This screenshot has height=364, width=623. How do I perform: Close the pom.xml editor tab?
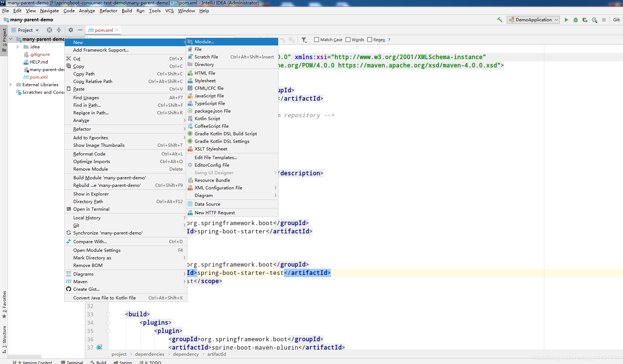(117, 30)
